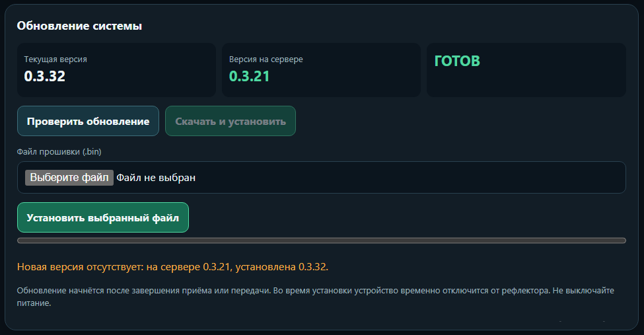Select the current version value 0.3.32
The height and width of the screenshot is (335, 644).
44,76
